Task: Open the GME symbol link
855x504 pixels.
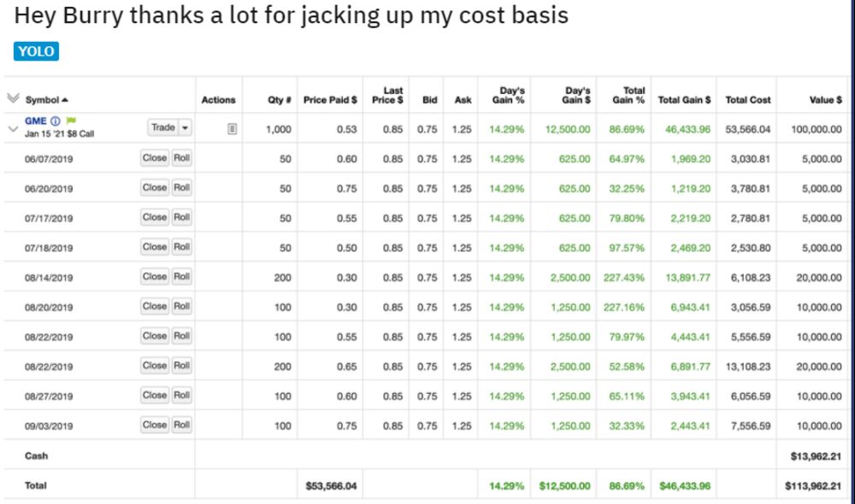Action: (x=35, y=121)
